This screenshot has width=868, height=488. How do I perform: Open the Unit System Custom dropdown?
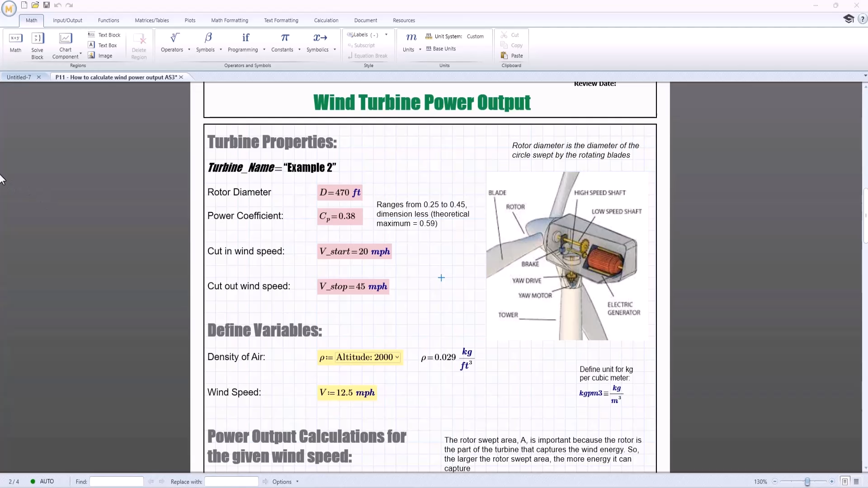click(x=475, y=36)
